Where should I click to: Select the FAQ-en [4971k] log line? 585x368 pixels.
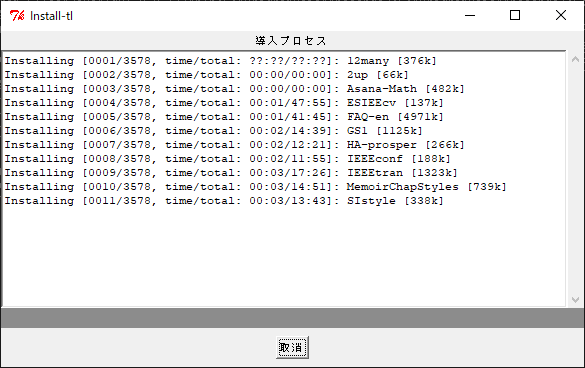[x=224, y=117]
